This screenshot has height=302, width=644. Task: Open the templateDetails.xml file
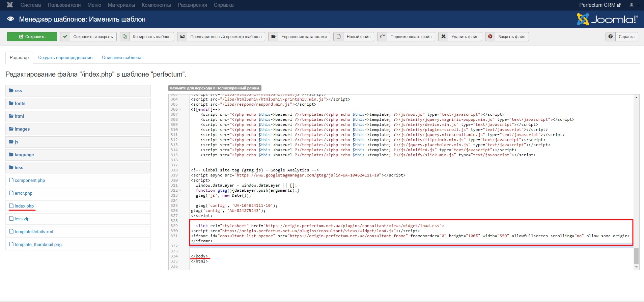click(78, 232)
